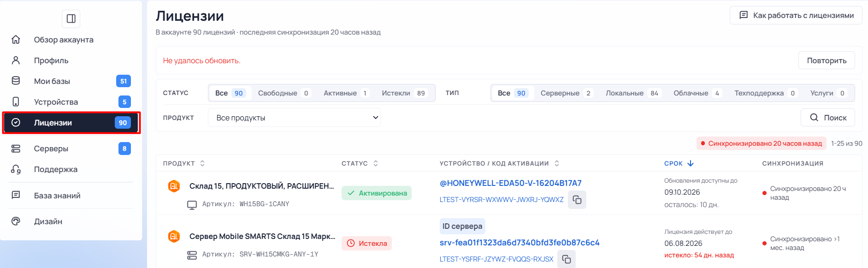
Task: Filter status by Активные
Action: coord(346,93)
